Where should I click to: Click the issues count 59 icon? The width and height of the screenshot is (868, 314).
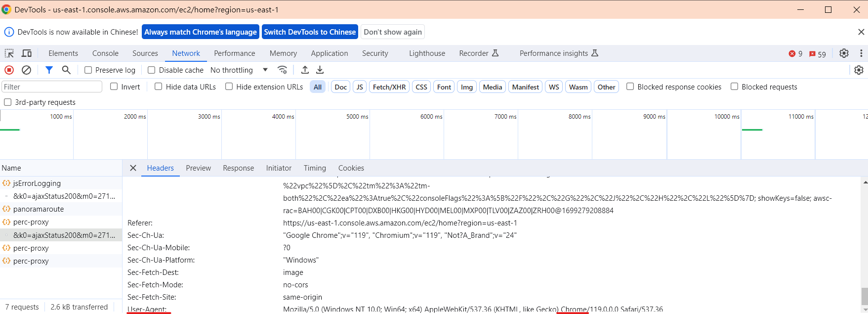point(818,54)
